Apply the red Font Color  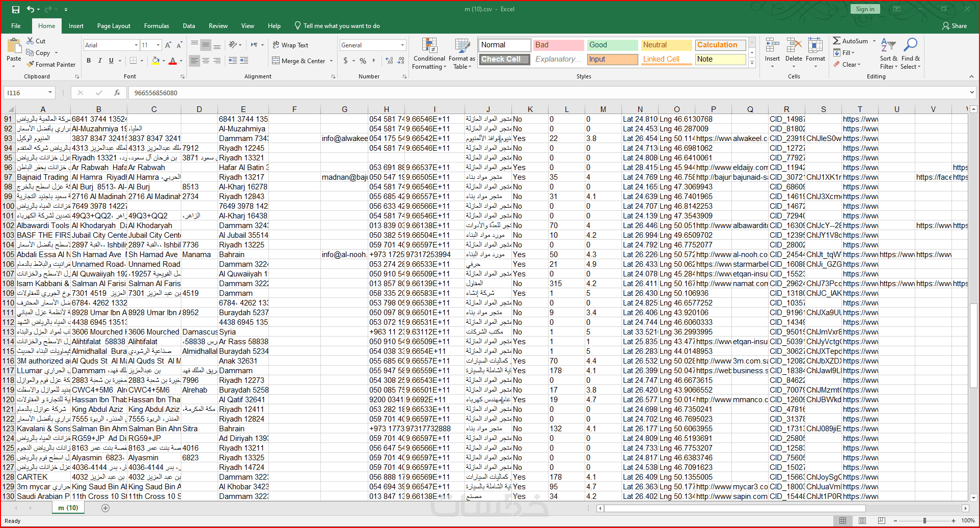click(x=173, y=61)
